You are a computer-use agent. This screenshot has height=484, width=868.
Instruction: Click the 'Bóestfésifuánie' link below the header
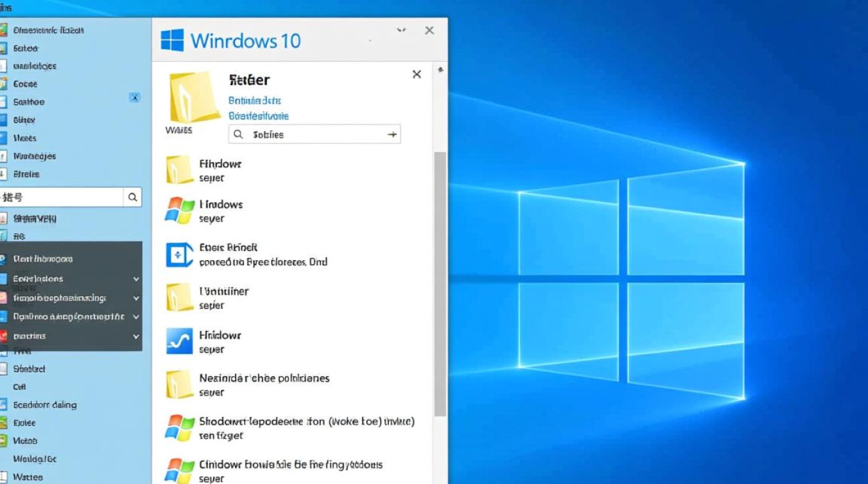point(258,116)
